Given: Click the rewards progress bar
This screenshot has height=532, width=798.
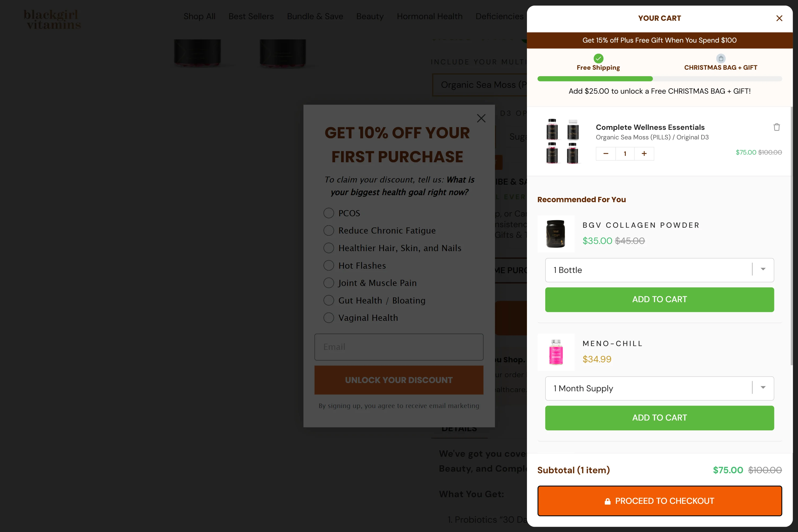Looking at the screenshot, I should click(x=659, y=79).
